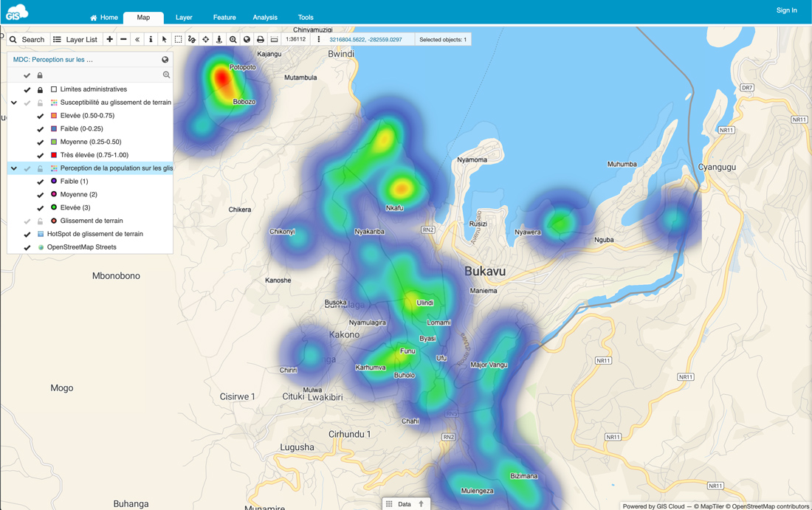Toggle visibility of Très élevée (0.75-1.00) class

tap(41, 155)
